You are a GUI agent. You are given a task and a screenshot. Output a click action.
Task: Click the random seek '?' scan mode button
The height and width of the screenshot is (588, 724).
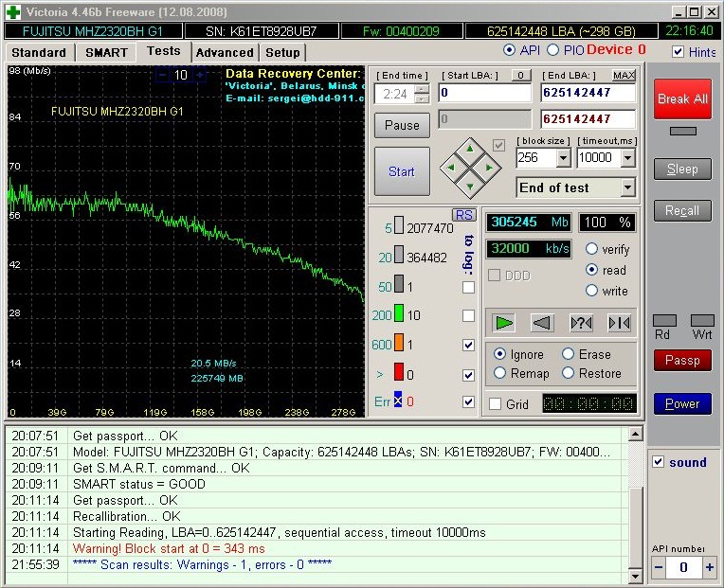(x=581, y=323)
